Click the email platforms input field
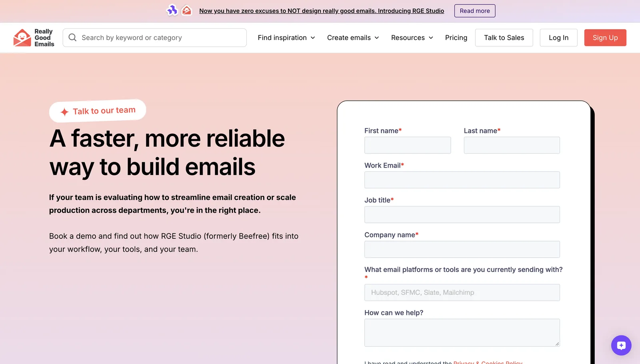The width and height of the screenshot is (640, 364). pos(462,292)
